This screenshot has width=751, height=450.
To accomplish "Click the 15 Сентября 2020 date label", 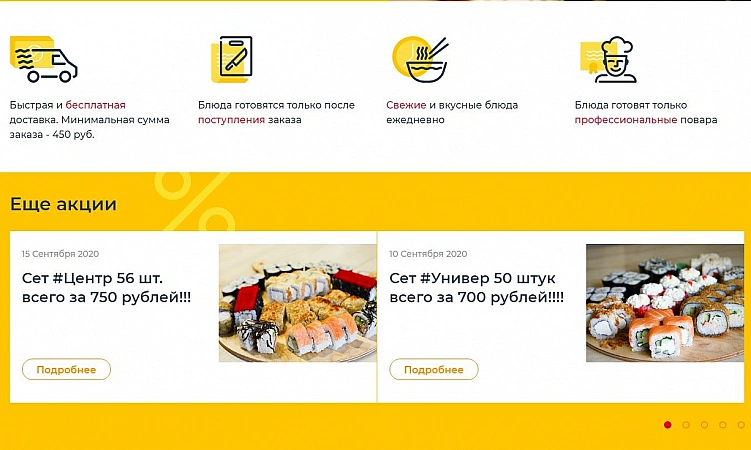I will point(60,254).
